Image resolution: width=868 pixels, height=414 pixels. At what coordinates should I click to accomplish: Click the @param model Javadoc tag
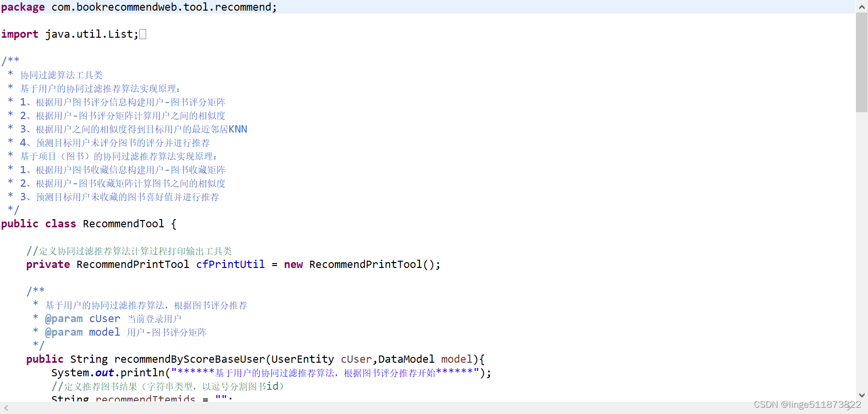(x=82, y=332)
